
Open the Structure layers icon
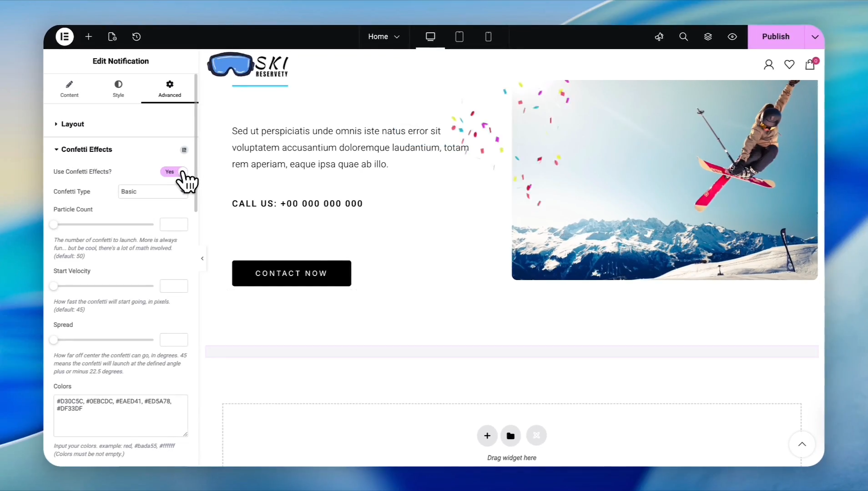tap(708, 37)
